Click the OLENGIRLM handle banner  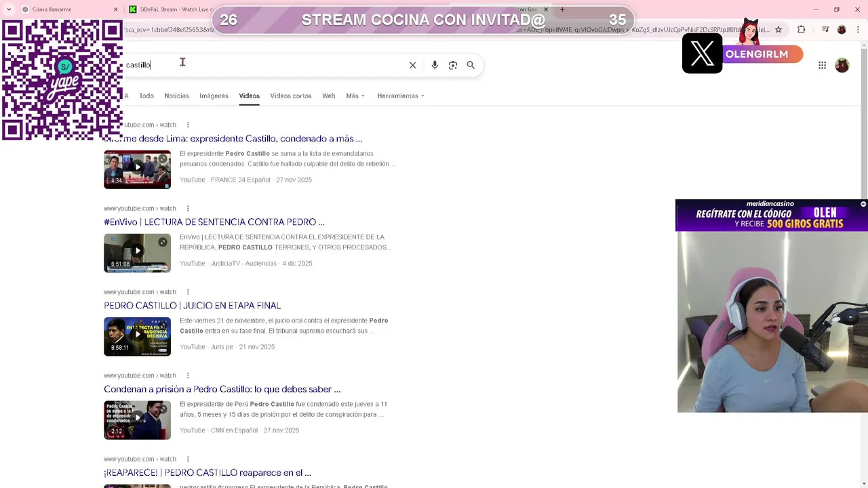[x=762, y=54]
